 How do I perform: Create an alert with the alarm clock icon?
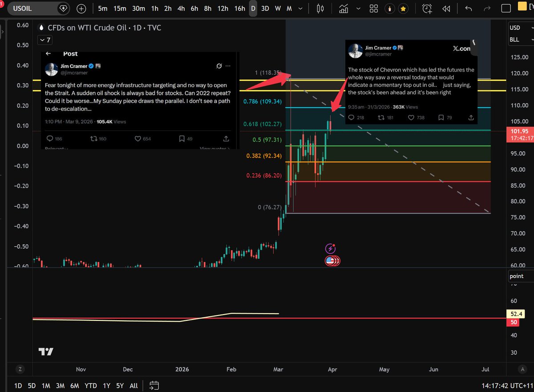(427, 8)
